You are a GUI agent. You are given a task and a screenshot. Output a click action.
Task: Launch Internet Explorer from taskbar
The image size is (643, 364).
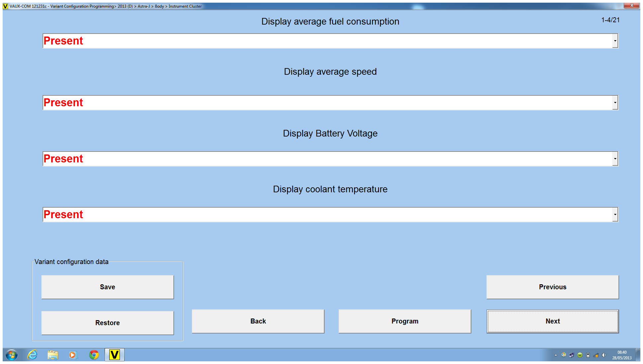click(x=32, y=355)
